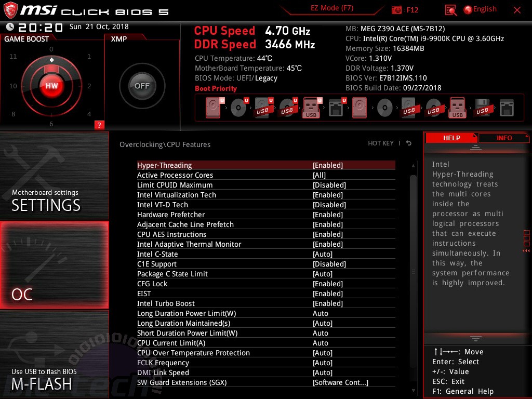
Task: Select UEFI USB CD/DVD boot icon
Action: pyautogui.click(x=288, y=108)
